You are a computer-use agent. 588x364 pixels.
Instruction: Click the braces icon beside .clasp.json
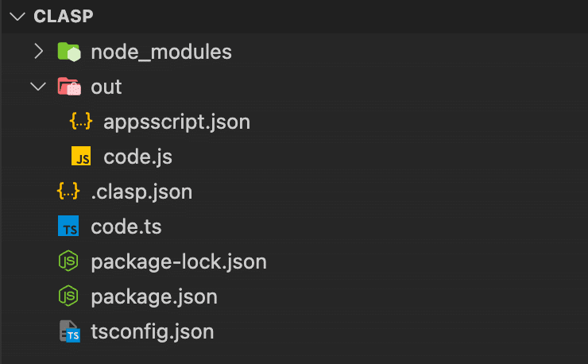68,191
